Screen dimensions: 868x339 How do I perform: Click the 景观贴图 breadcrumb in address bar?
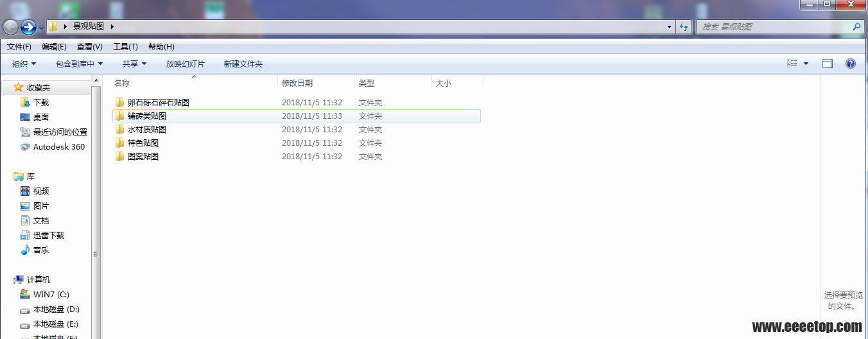pos(89,26)
